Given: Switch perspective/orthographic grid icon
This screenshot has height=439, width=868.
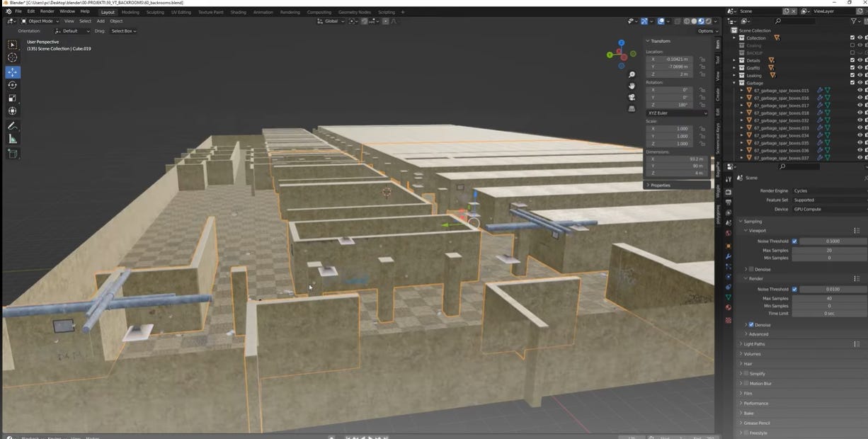Looking at the screenshot, I should (632, 108).
